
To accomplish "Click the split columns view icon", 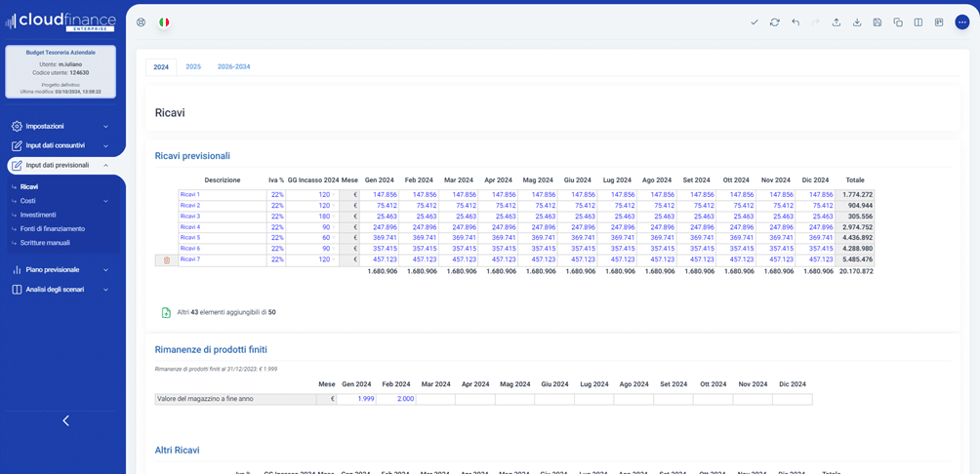I will [x=919, y=22].
